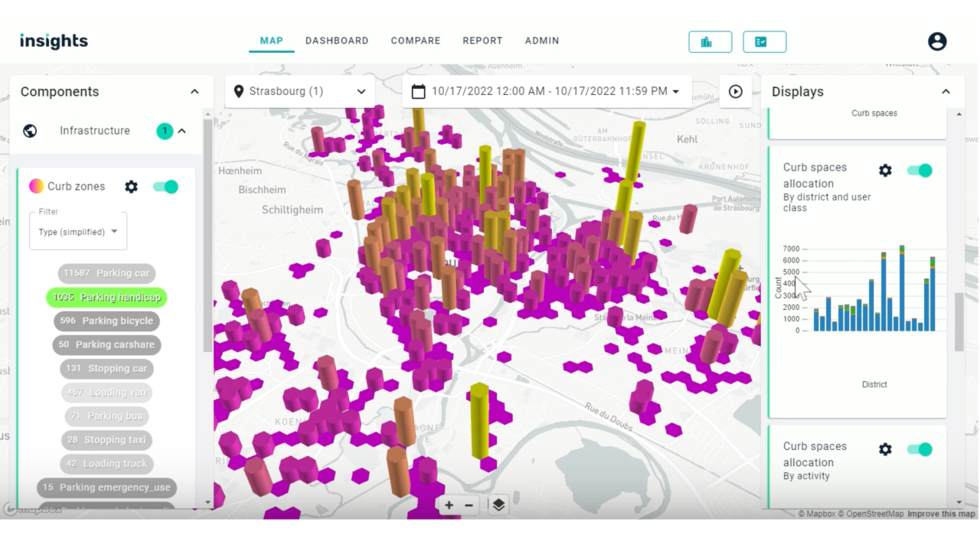This screenshot has height=551, width=980.
Task: Select the Parking bicycle filter chip
Action: click(107, 321)
